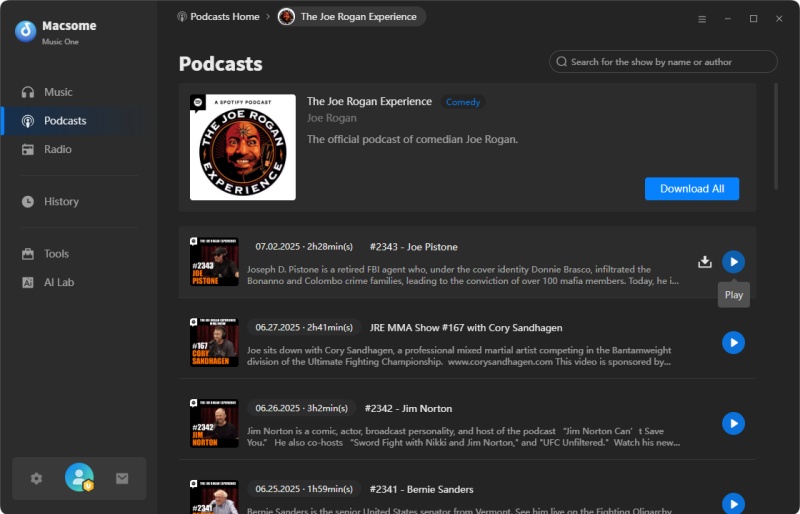Image resolution: width=800 pixels, height=514 pixels.
Task: Close the Macsome window
Action: pos(779,19)
